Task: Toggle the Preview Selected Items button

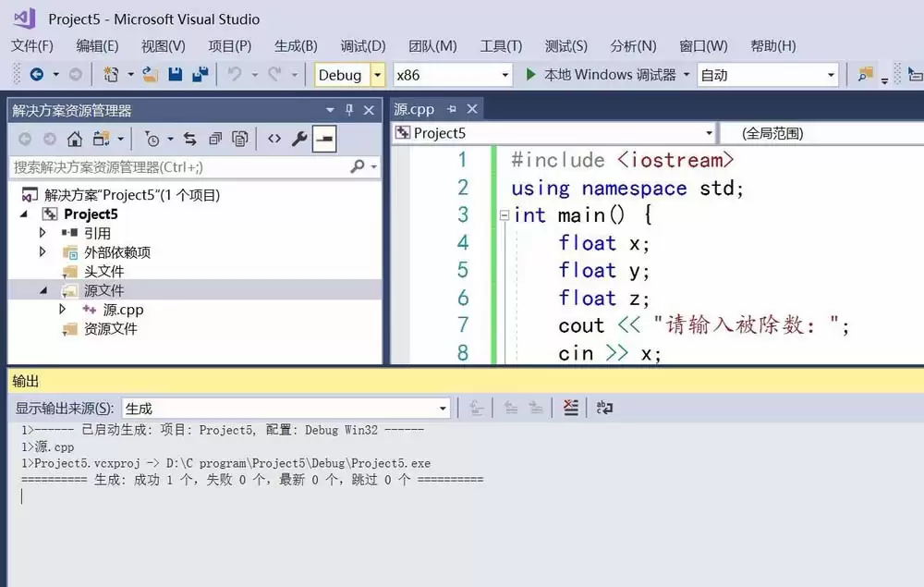Action: click(x=324, y=139)
